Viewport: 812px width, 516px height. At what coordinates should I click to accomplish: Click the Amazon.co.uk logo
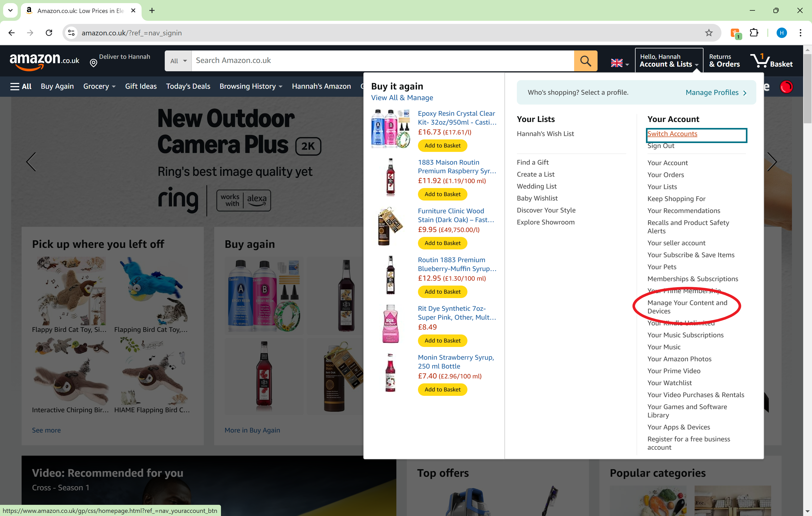(45, 62)
